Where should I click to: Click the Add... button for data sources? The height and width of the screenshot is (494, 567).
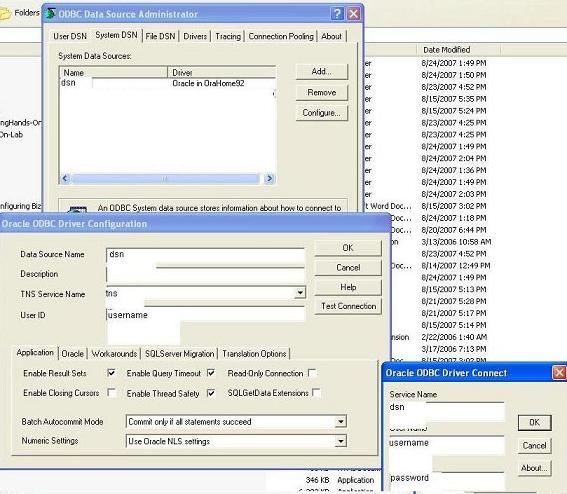[321, 72]
